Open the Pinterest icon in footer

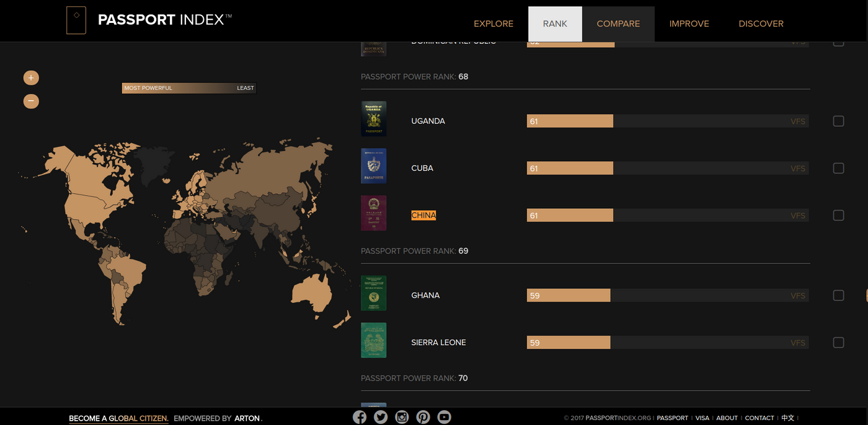point(423,417)
